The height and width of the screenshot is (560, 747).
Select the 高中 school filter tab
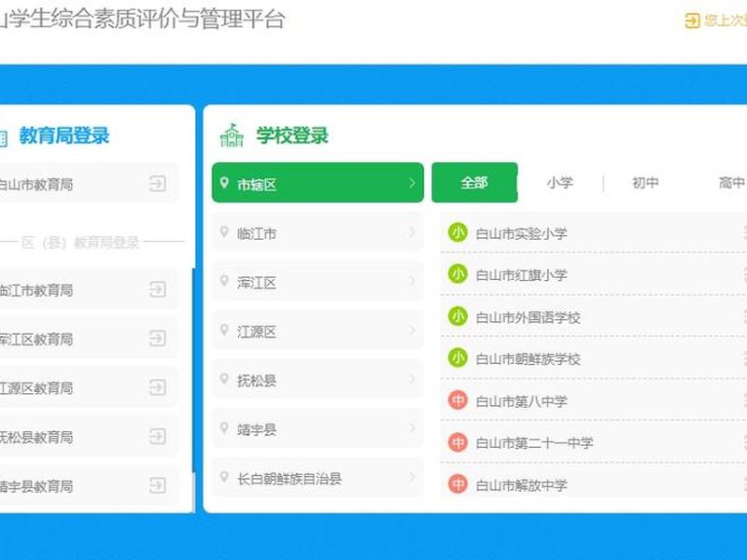[732, 182]
